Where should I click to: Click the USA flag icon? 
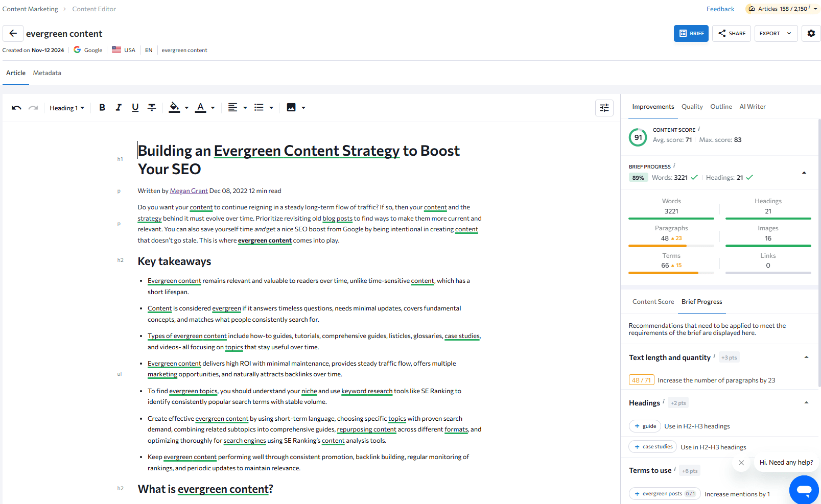point(116,50)
